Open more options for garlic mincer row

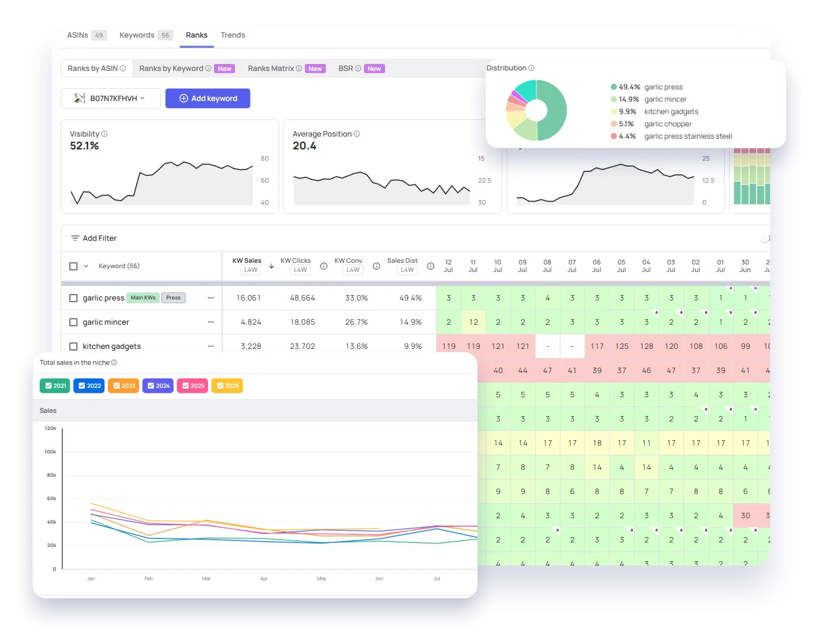211,322
